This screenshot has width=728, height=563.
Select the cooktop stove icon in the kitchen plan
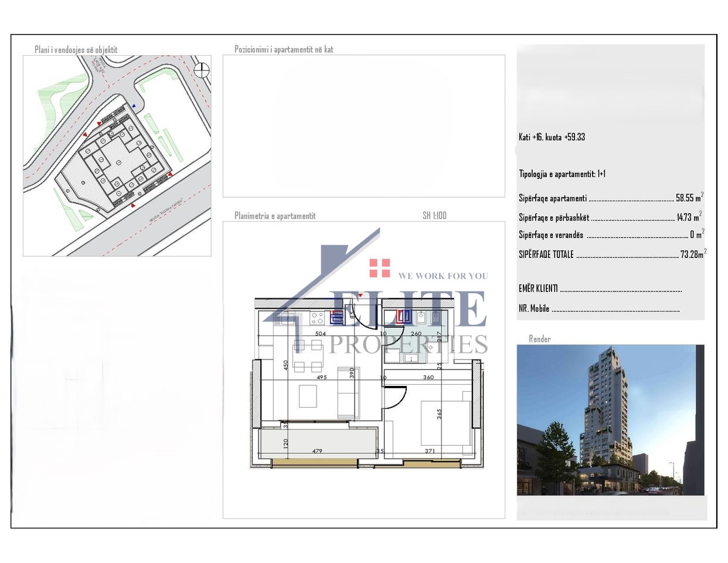pyautogui.click(x=317, y=318)
